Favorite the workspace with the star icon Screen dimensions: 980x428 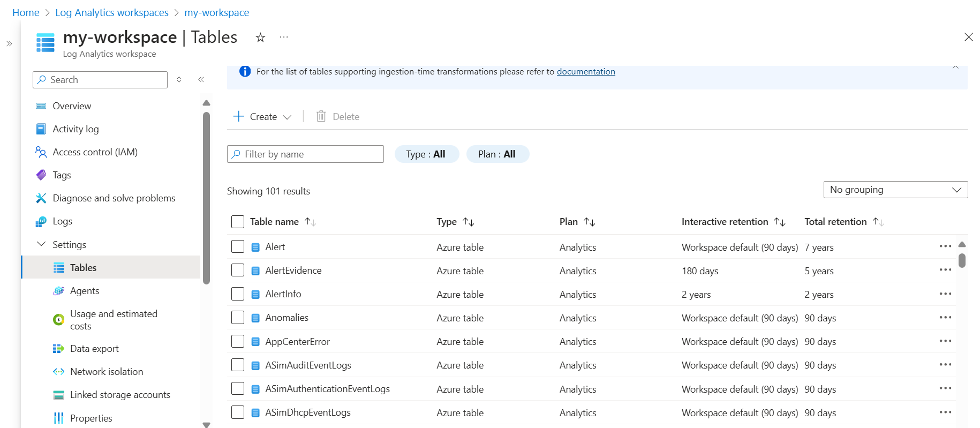click(260, 37)
